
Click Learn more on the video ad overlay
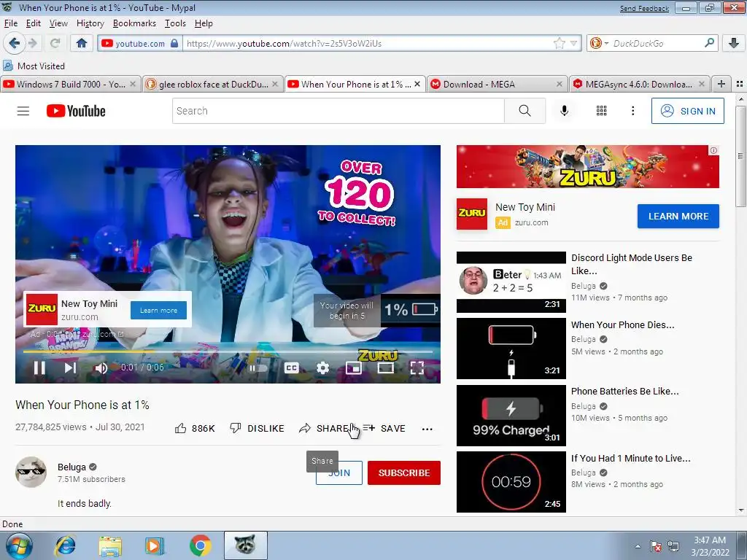(158, 311)
